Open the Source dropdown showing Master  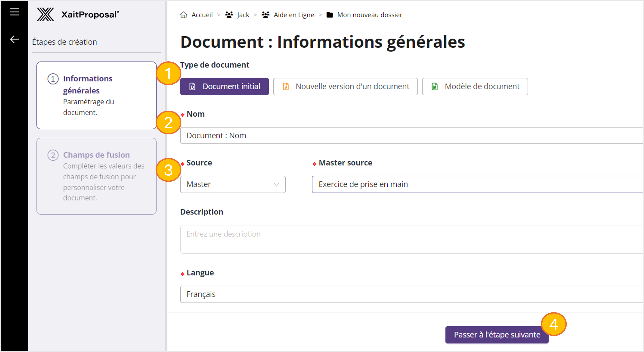pyautogui.click(x=232, y=184)
